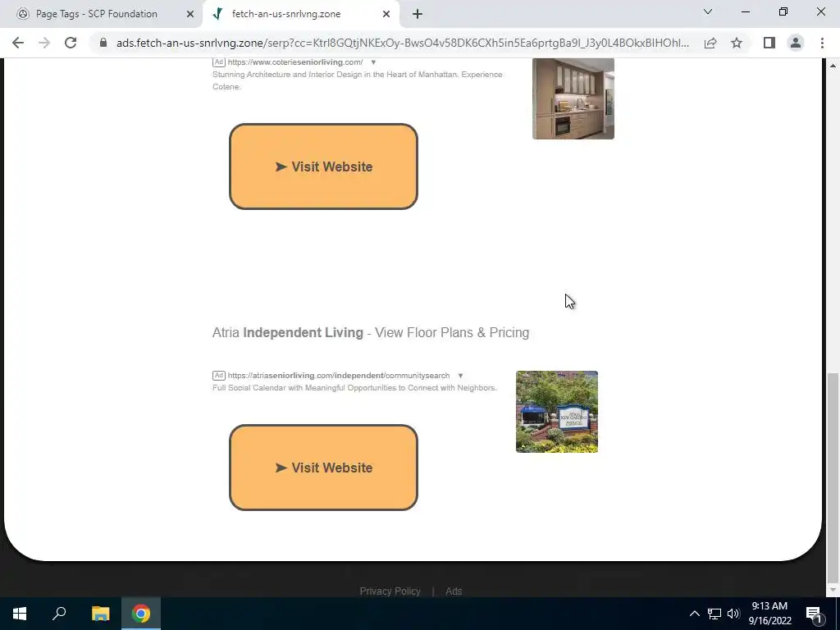The image size is (840, 630).
Task: Click the scrollbar up arrow
Action: coord(833,66)
